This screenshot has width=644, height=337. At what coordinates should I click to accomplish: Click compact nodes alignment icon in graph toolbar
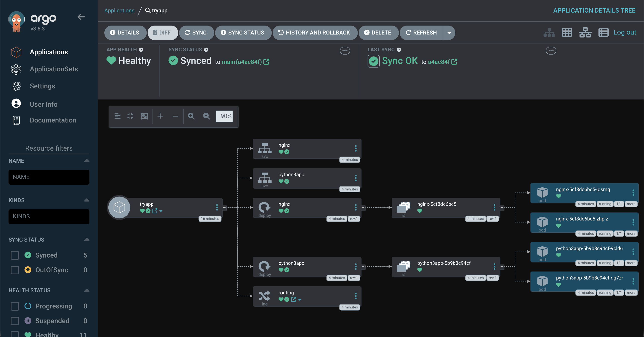point(118,116)
